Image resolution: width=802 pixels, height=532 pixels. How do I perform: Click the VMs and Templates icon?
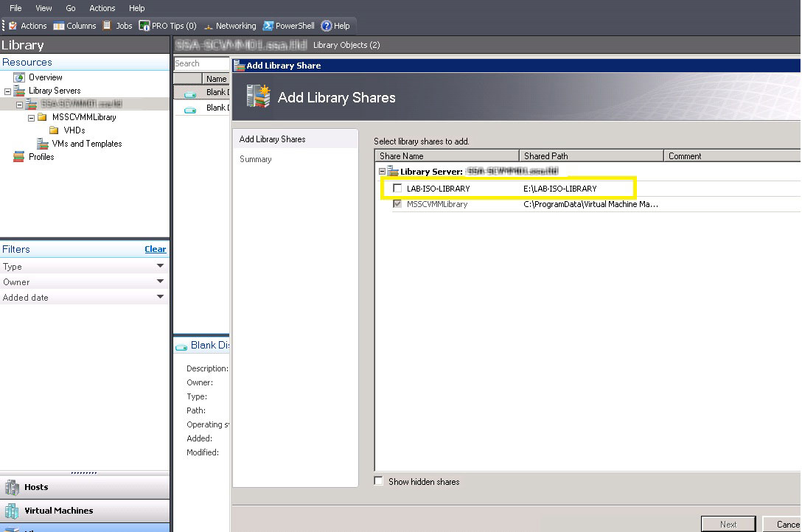[x=43, y=144]
